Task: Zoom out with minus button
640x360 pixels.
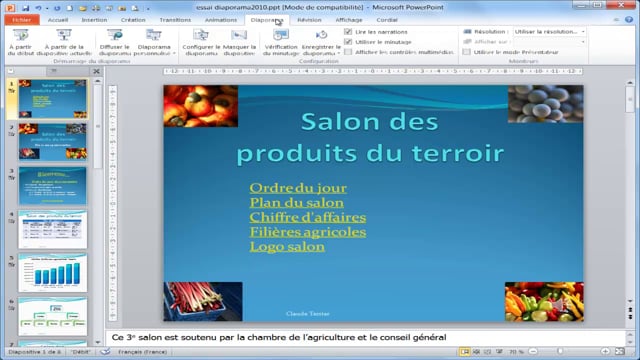Action: (x=533, y=351)
